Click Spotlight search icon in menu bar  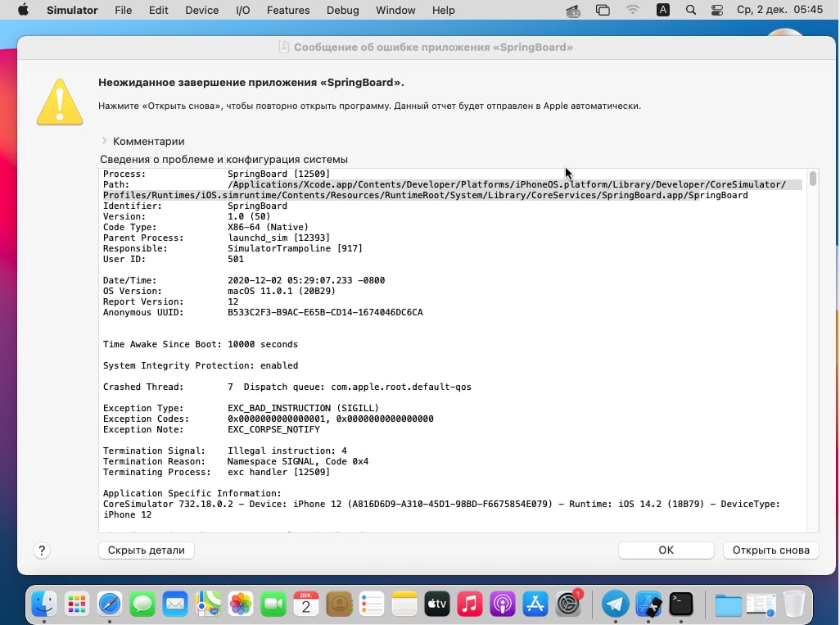[691, 10]
